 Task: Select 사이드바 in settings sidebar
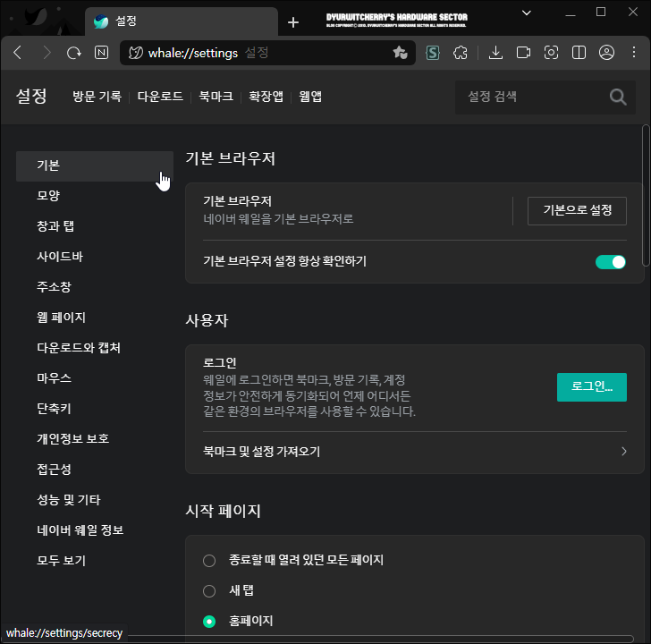click(x=95, y=257)
